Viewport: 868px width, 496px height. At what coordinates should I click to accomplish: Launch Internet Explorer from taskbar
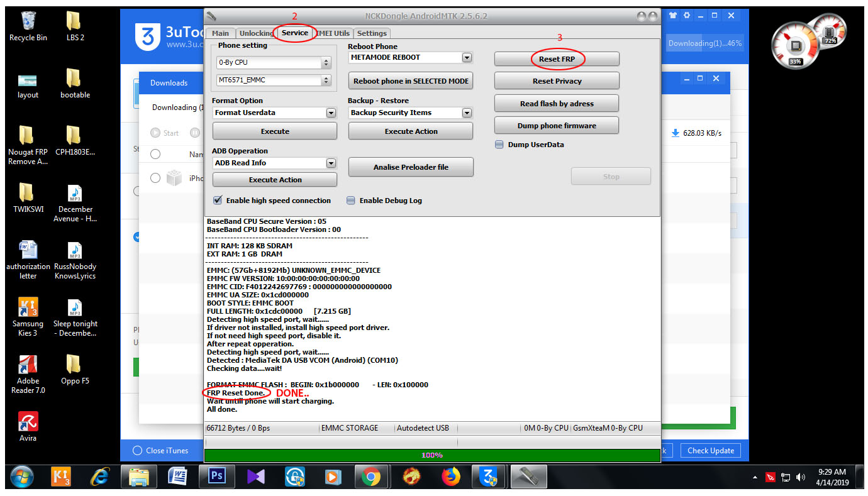pos(101,478)
